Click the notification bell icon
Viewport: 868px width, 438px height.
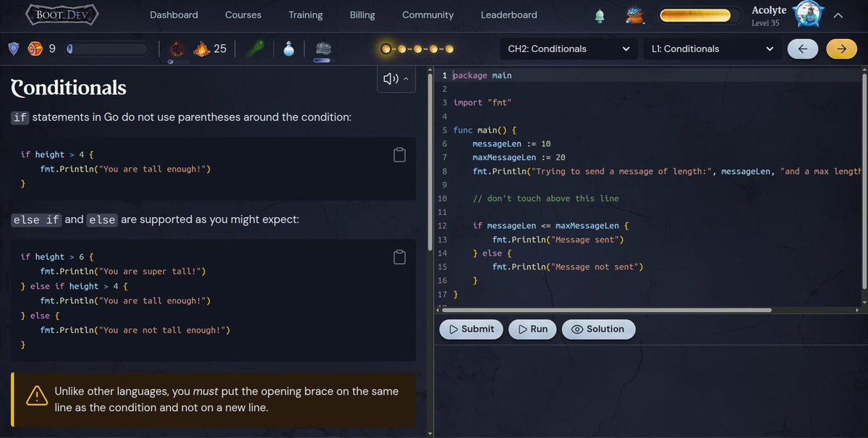click(x=599, y=14)
